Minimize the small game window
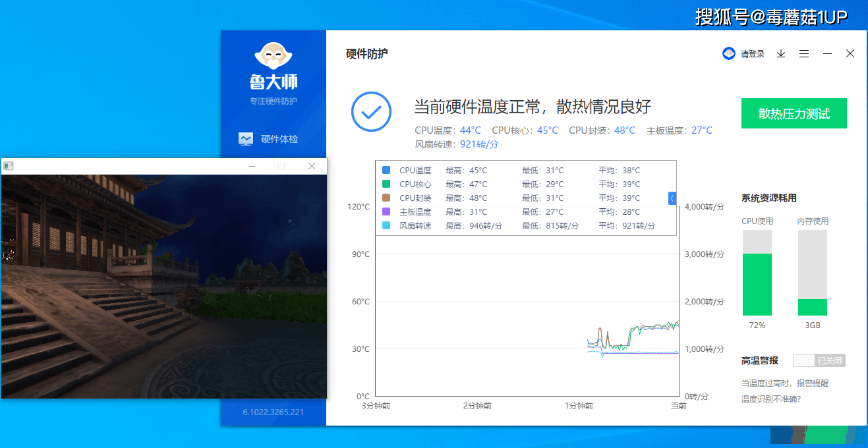 [x=251, y=166]
